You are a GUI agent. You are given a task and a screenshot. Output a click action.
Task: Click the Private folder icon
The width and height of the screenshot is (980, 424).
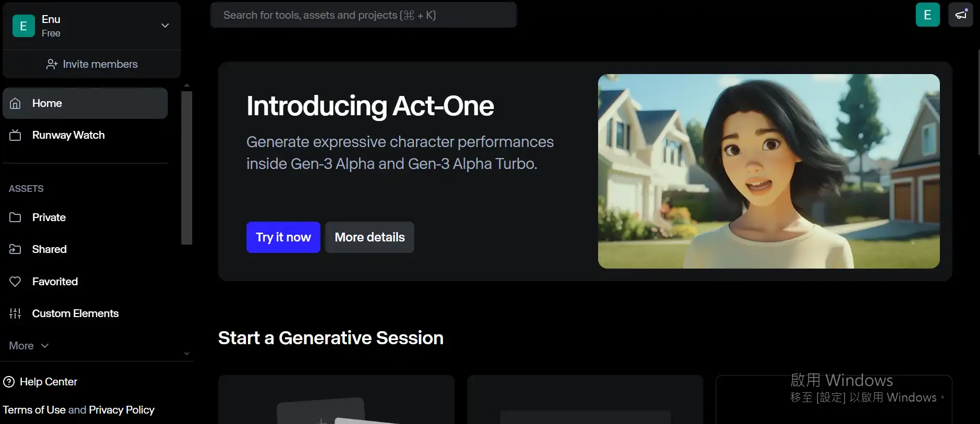tap(16, 217)
